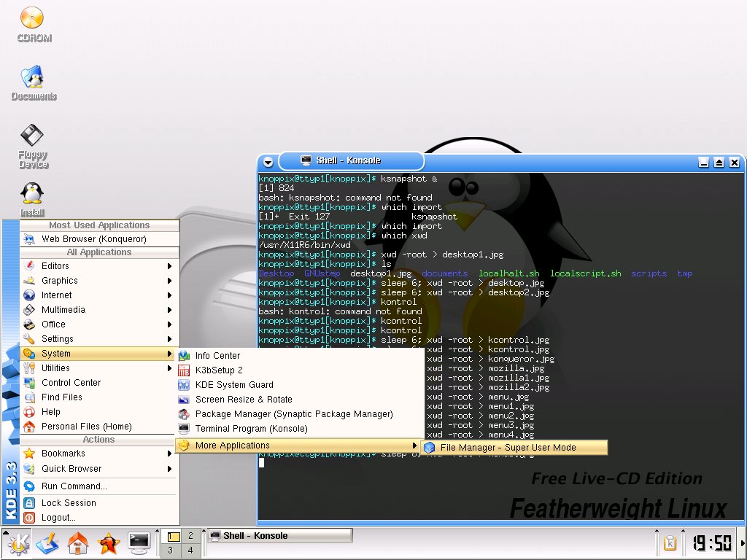Expand the Bookmarks submenu arrow
747x560 pixels.
tap(169, 454)
